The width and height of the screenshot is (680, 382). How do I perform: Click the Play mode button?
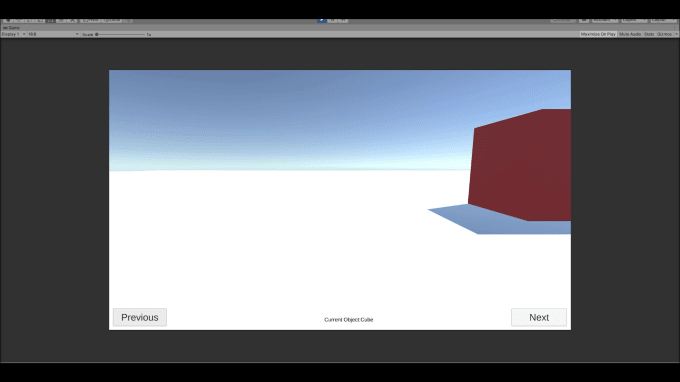[321, 20]
